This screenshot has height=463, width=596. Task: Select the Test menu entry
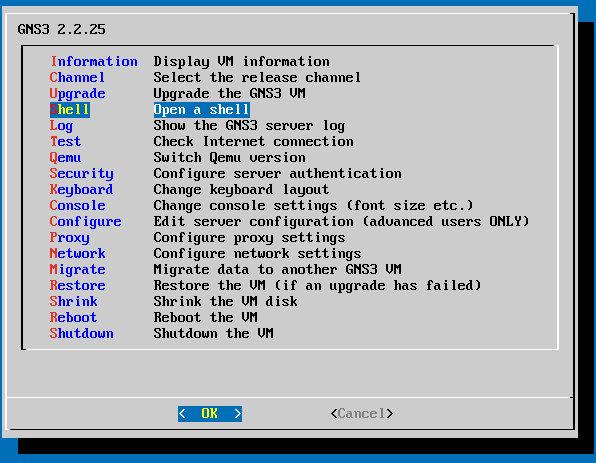tap(65, 141)
